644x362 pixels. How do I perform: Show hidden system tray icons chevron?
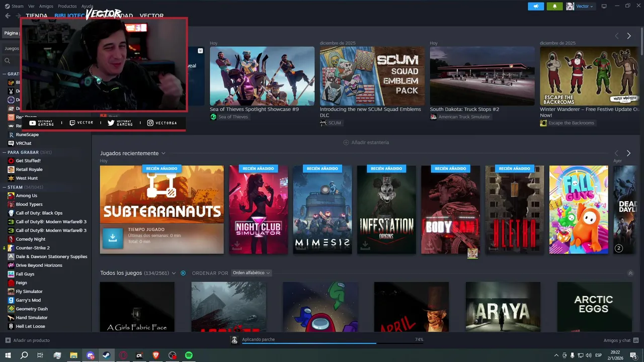pyautogui.click(x=556, y=355)
